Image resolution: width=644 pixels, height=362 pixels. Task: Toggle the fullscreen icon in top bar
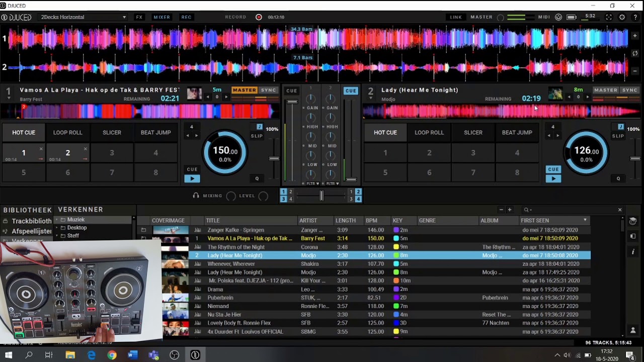pyautogui.click(x=609, y=17)
